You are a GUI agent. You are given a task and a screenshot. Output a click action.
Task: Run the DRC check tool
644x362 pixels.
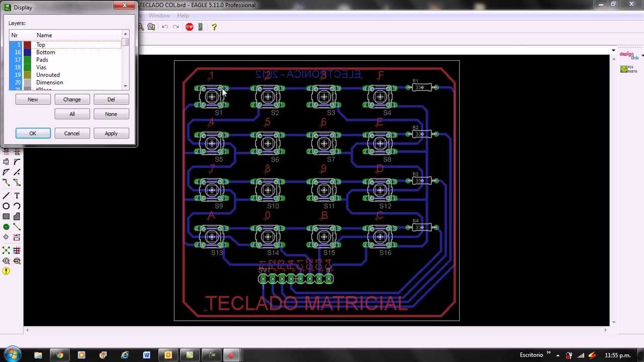pyautogui.click(x=17, y=261)
